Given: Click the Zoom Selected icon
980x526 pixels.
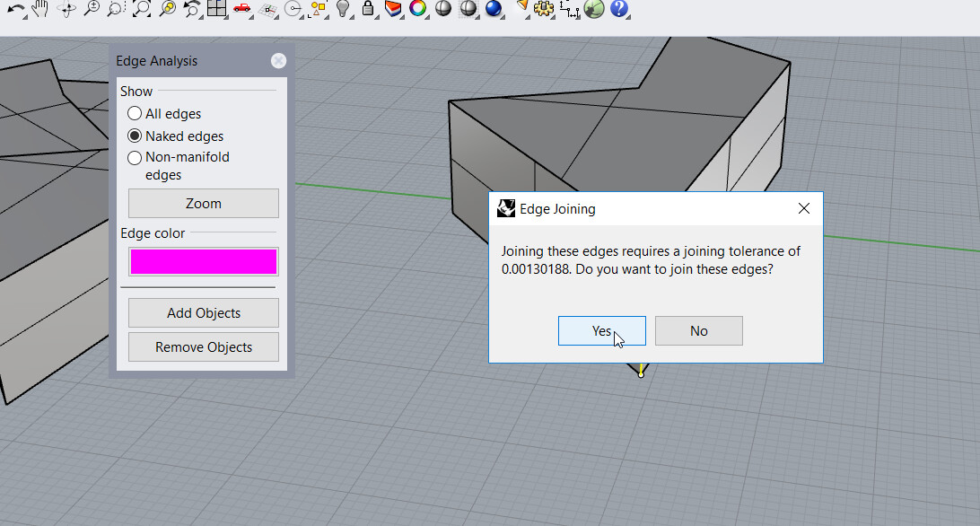Looking at the screenshot, I should pyautogui.click(x=167, y=8).
